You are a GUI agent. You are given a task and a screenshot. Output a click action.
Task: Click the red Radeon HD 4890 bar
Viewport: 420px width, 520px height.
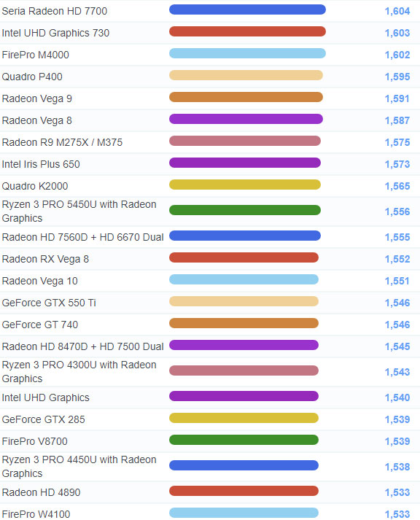[x=244, y=491]
